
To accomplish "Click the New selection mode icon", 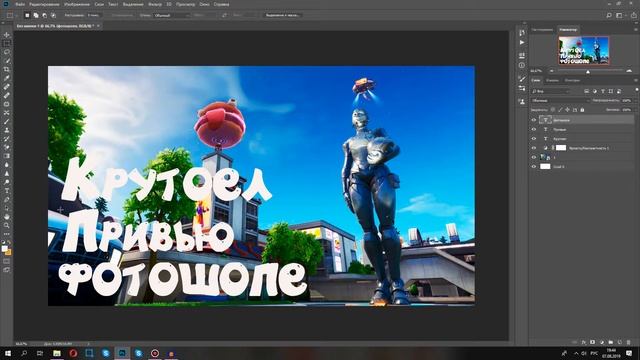I will (27, 15).
